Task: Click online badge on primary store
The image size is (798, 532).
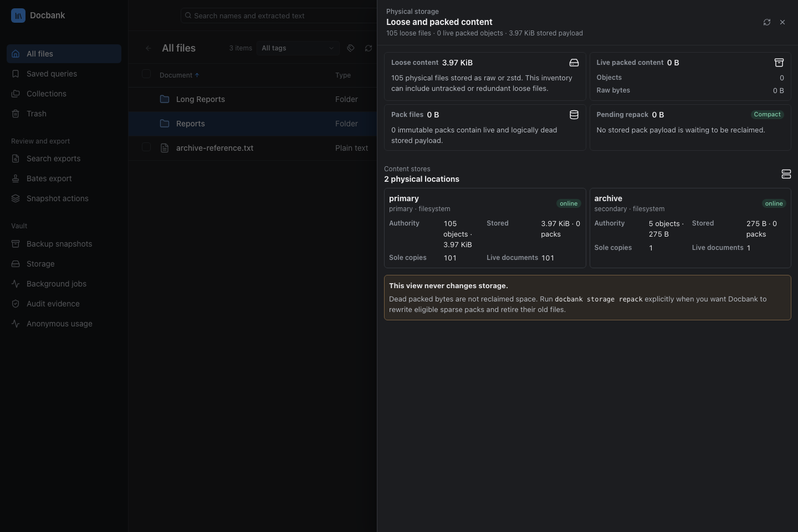Action: pyautogui.click(x=569, y=203)
